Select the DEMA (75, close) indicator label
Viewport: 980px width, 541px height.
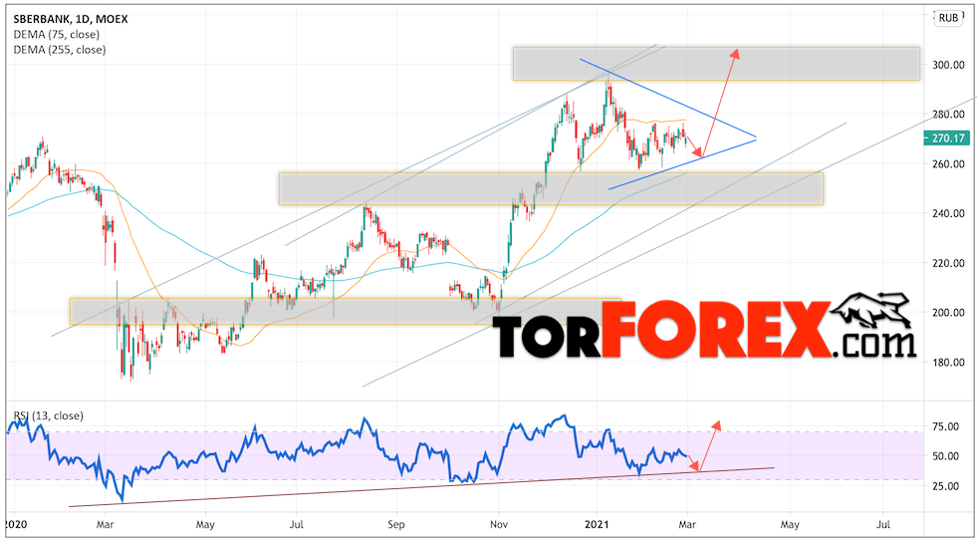tap(56, 35)
